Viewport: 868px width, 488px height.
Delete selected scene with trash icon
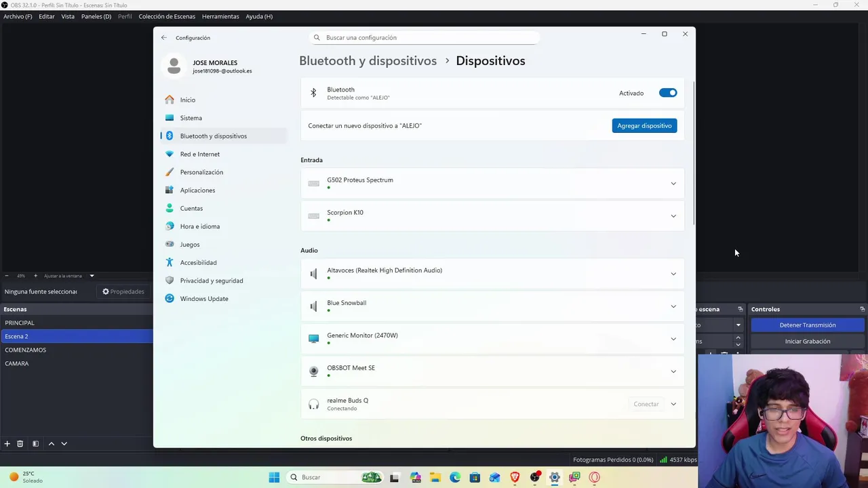[20, 444]
